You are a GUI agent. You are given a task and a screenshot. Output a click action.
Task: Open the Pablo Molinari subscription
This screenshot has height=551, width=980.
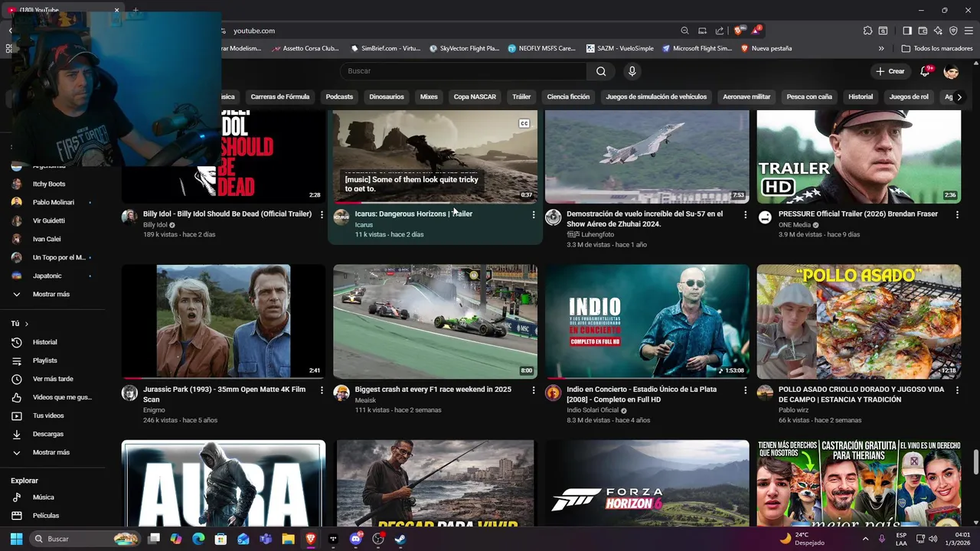pos(54,202)
